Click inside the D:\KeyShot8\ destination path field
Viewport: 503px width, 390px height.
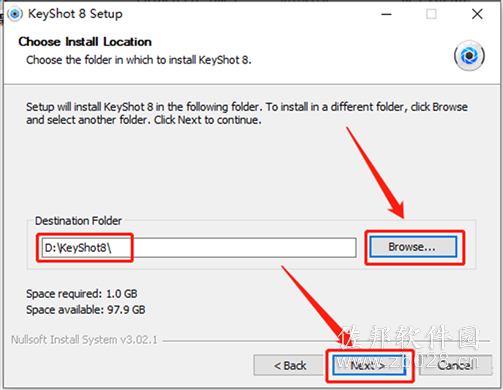point(199,248)
